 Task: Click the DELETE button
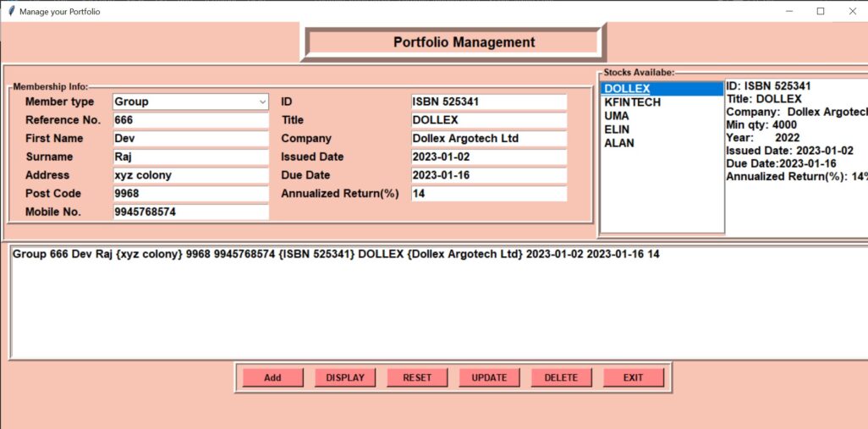pyautogui.click(x=561, y=377)
